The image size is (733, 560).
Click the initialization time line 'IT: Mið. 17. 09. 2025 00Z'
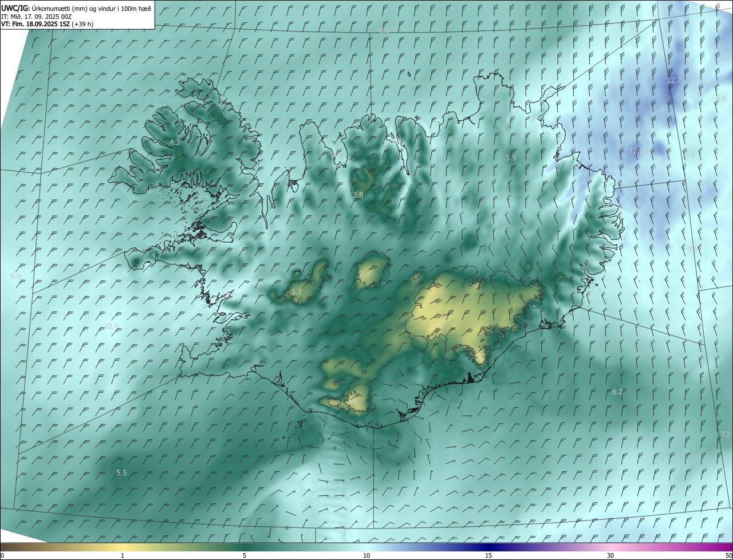click(36, 16)
